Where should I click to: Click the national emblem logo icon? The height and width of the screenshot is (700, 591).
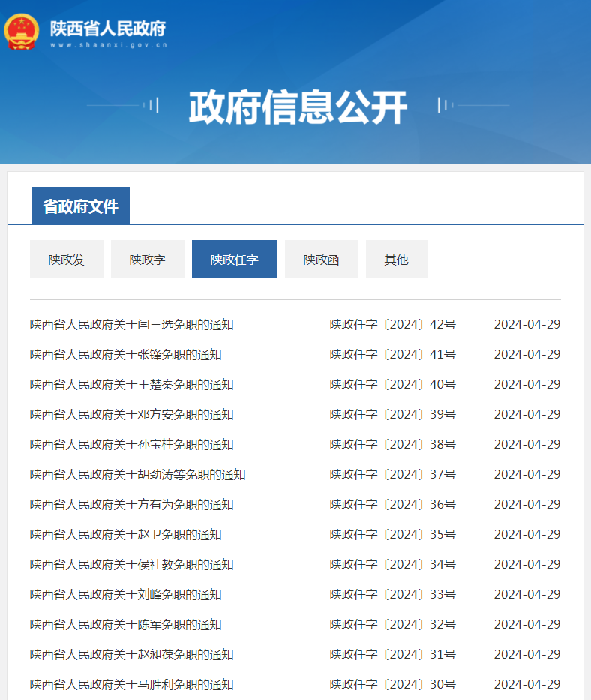[21, 32]
